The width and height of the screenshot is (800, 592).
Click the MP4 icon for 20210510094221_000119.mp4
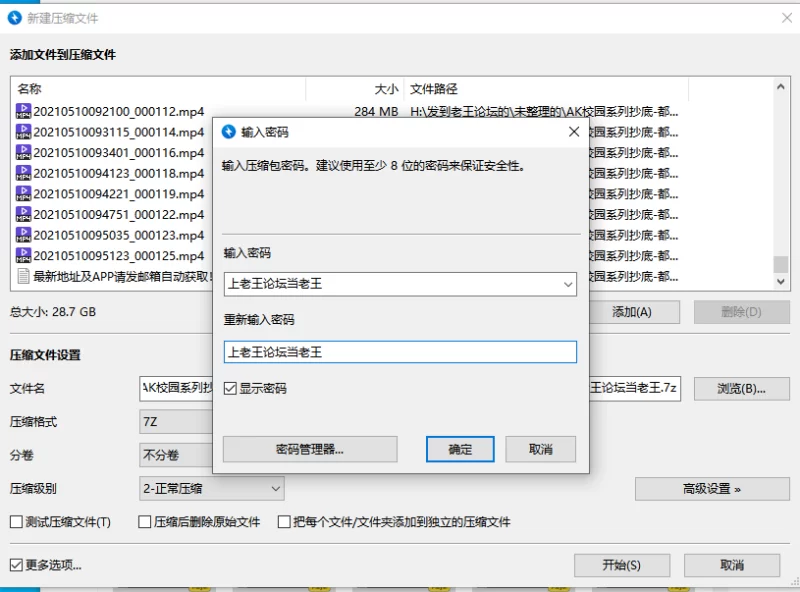point(23,193)
